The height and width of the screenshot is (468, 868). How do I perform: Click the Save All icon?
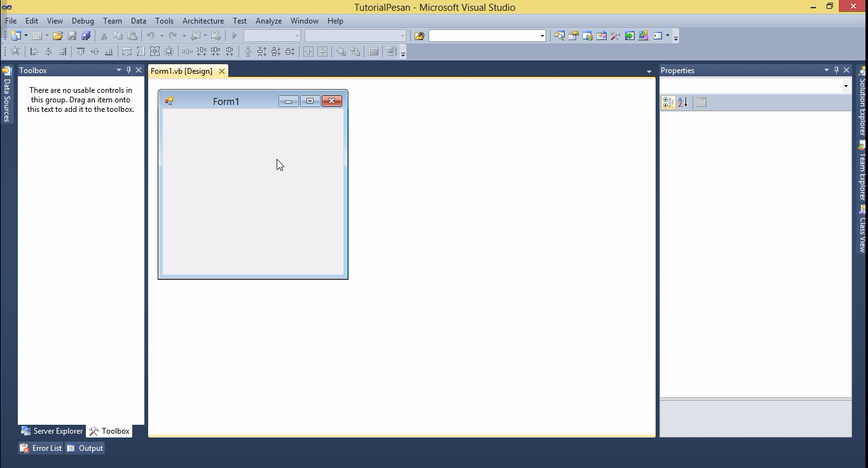(86, 36)
